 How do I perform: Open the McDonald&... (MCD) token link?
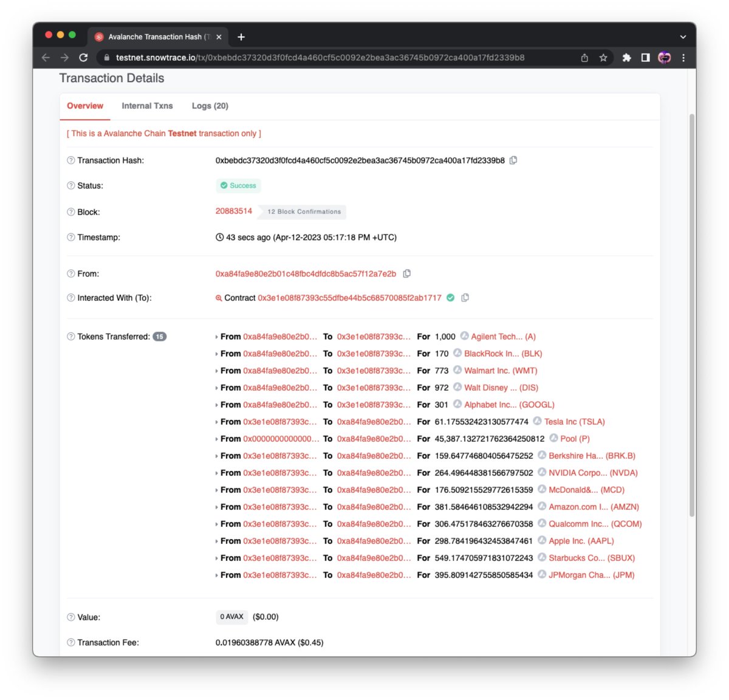coord(586,490)
